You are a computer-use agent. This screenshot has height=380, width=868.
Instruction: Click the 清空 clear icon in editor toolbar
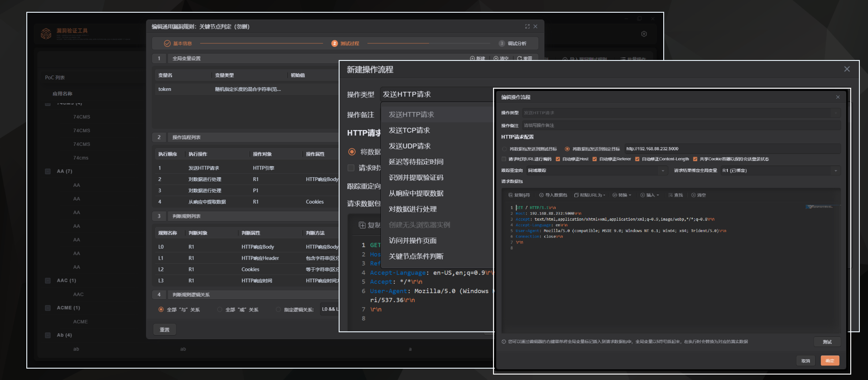click(x=694, y=195)
